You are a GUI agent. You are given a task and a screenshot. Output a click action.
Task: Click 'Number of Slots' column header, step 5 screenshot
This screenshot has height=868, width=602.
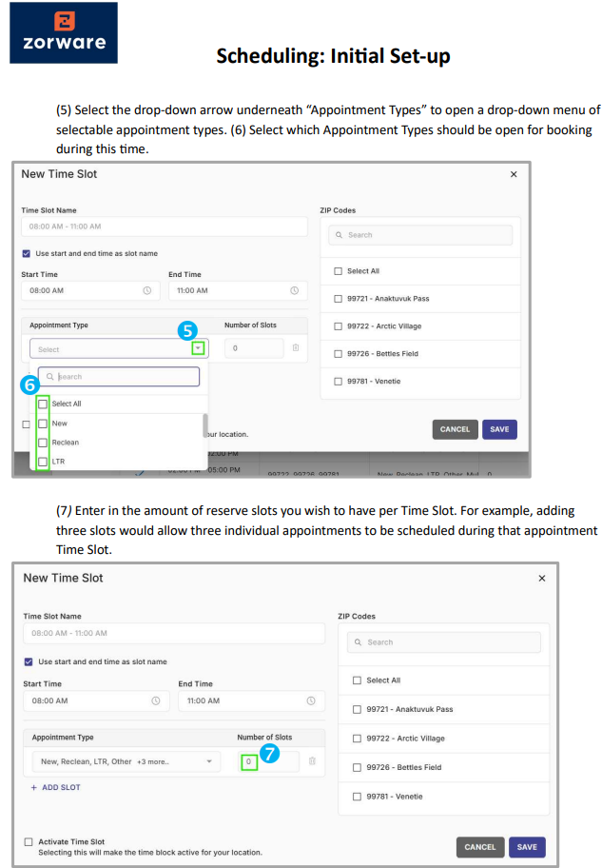(x=250, y=325)
